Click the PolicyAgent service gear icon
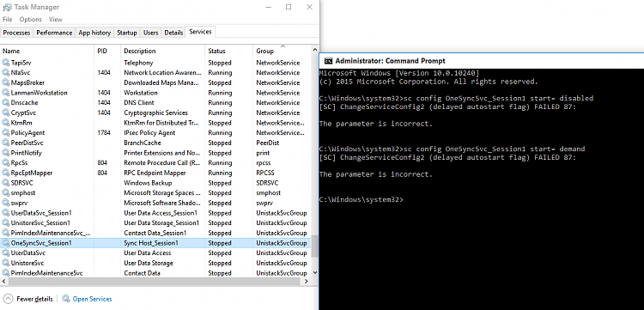Image resolution: width=644 pixels, height=310 pixels. pyautogui.click(x=5, y=132)
